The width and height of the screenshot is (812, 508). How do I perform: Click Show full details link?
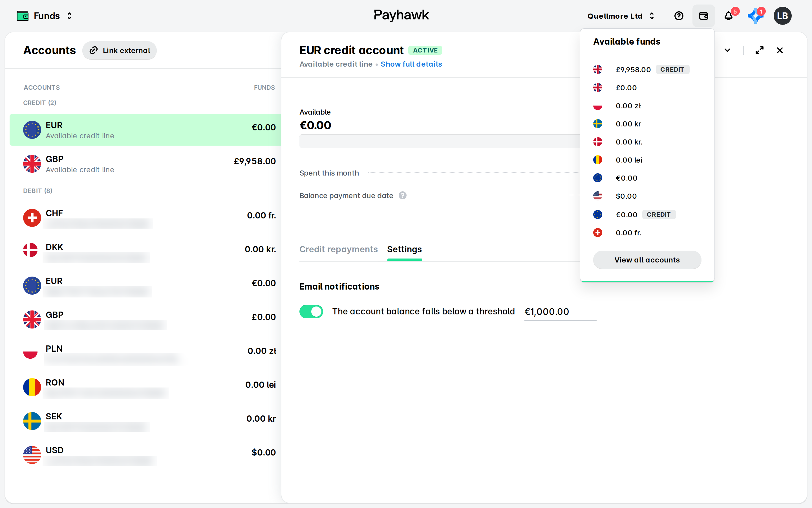pos(411,64)
